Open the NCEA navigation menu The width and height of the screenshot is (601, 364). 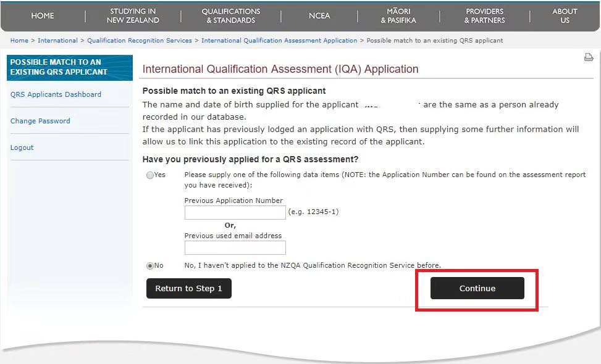(x=319, y=15)
